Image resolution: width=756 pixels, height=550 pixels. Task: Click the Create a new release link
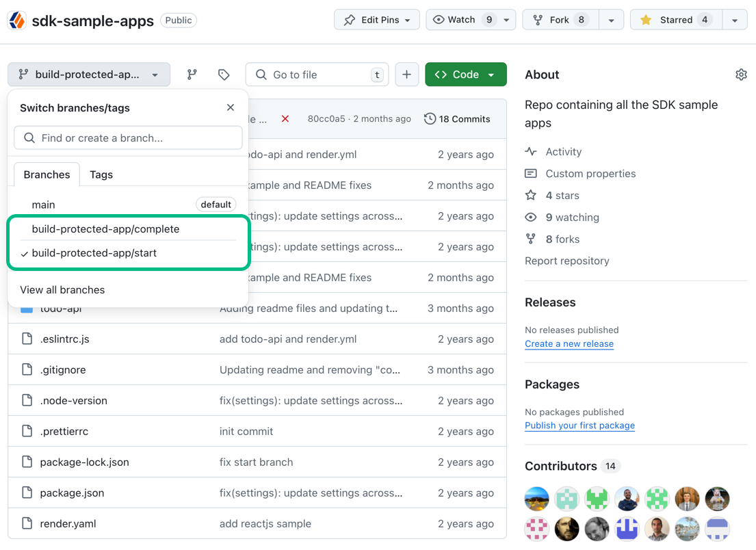click(x=569, y=344)
